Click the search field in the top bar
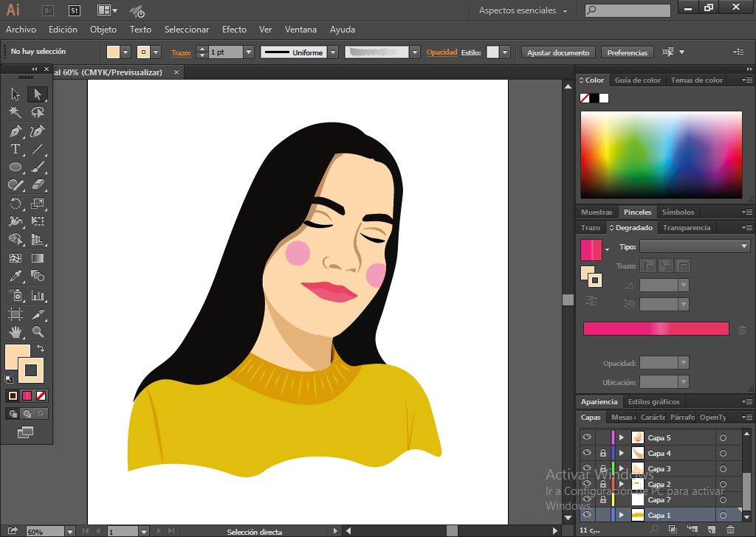The height and width of the screenshot is (537, 756). click(628, 10)
